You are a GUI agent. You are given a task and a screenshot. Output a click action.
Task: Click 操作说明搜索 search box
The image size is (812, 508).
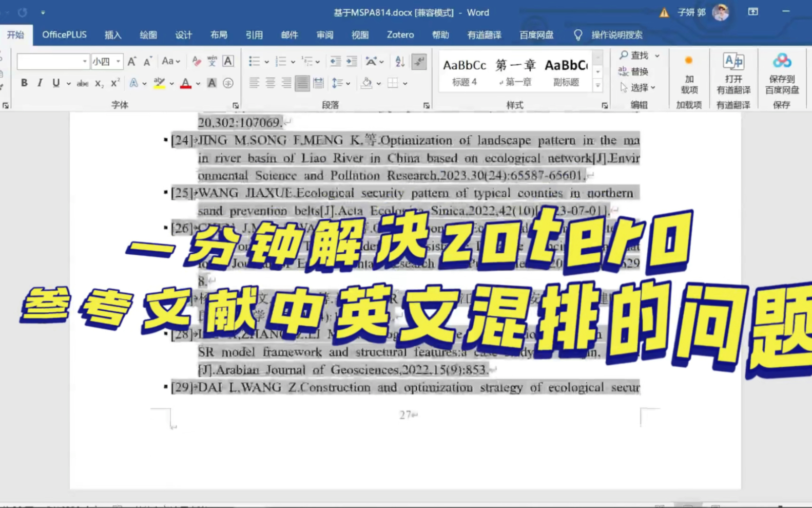pos(616,35)
